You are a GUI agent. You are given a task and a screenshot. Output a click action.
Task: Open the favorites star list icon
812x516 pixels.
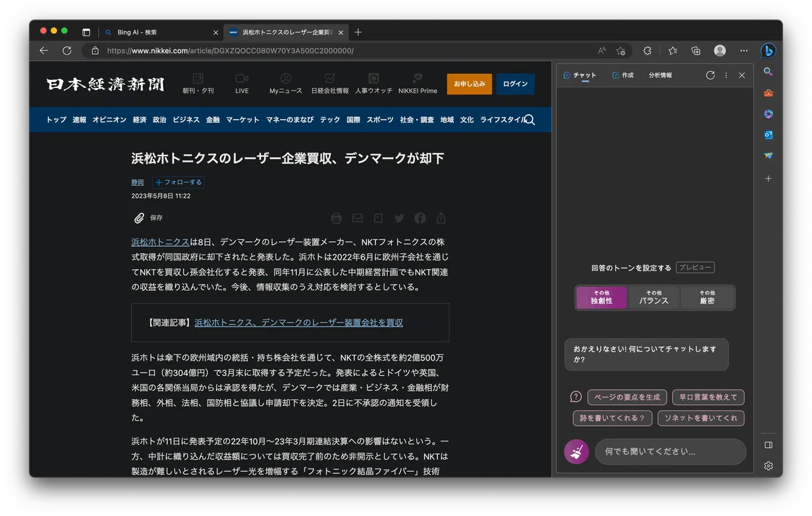(x=673, y=51)
